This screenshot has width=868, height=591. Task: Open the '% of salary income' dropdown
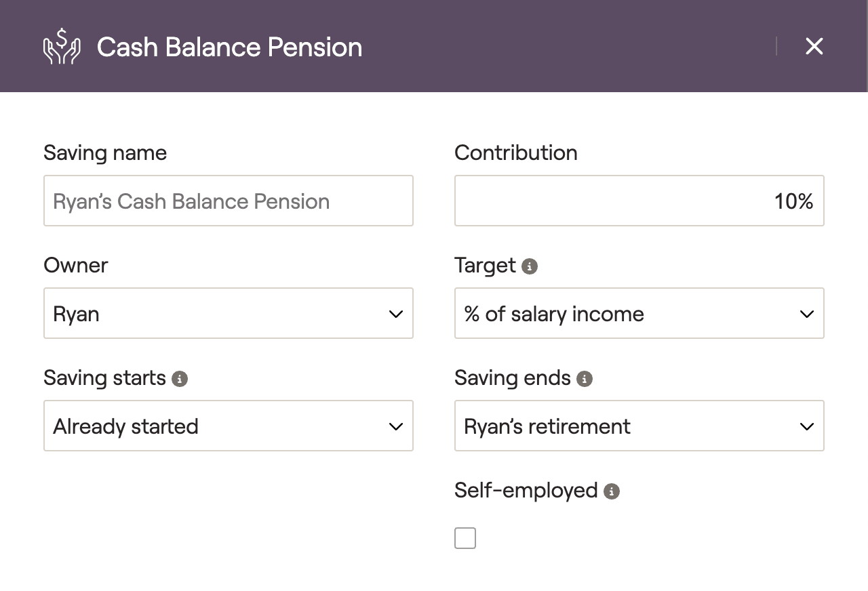point(639,313)
